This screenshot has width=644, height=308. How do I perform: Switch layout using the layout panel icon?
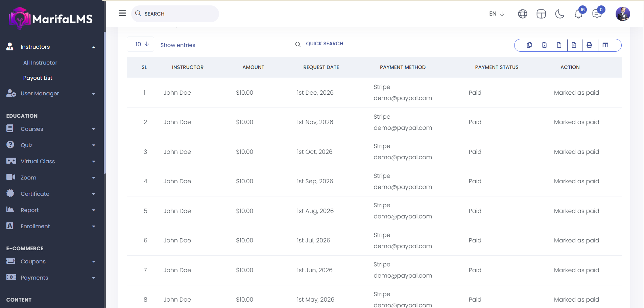[x=541, y=14]
